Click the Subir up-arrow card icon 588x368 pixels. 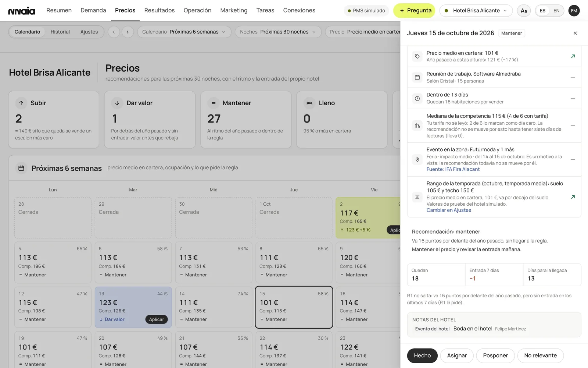(x=21, y=103)
